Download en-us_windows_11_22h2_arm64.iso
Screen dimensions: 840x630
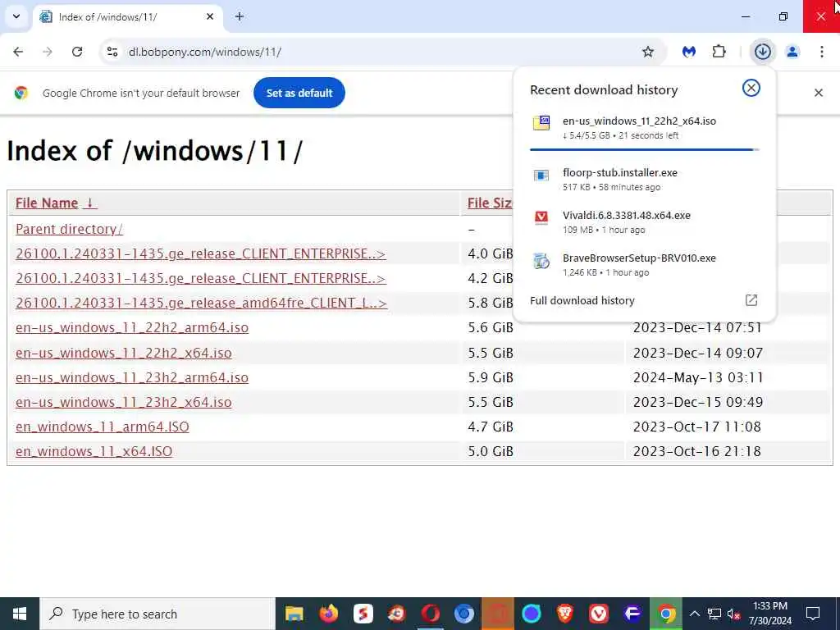pyautogui.click(x=132, y=328)
